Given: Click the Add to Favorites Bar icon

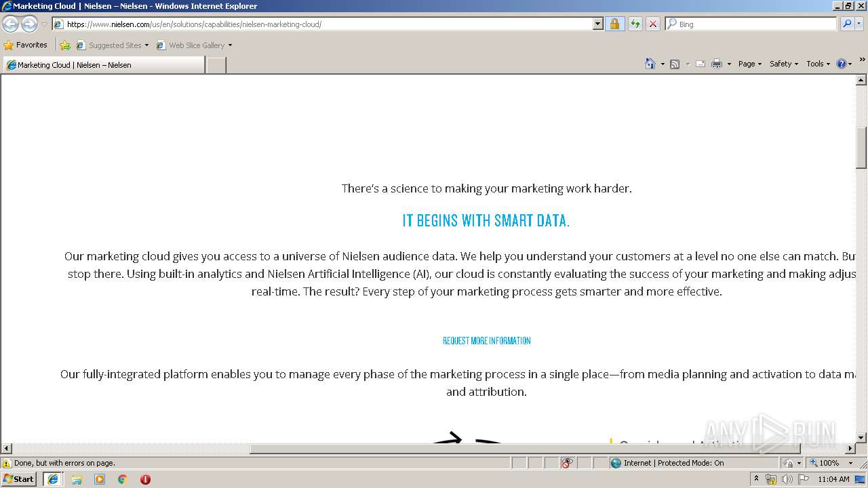Looking at the screenshot, I should coord(65,45).
